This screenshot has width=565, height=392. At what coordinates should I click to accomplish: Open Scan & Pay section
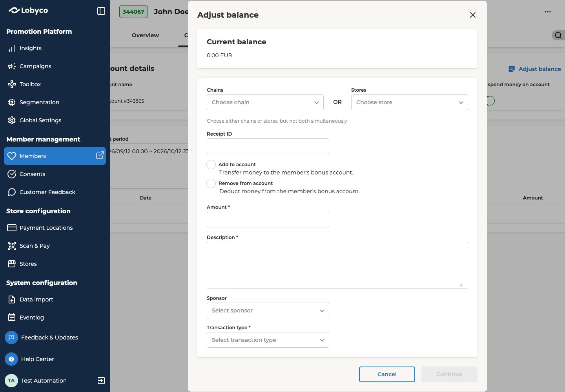(35, 246)
